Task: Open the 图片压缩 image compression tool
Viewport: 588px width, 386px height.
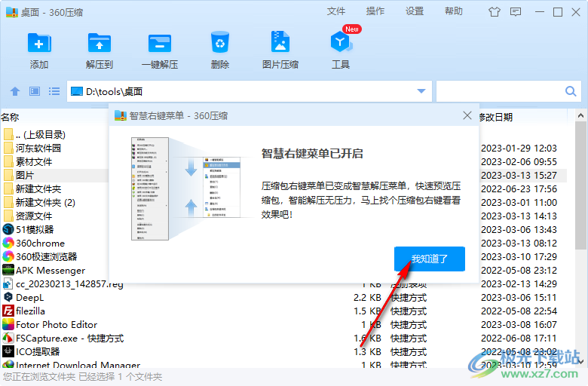Action: (x=280, y=41)
